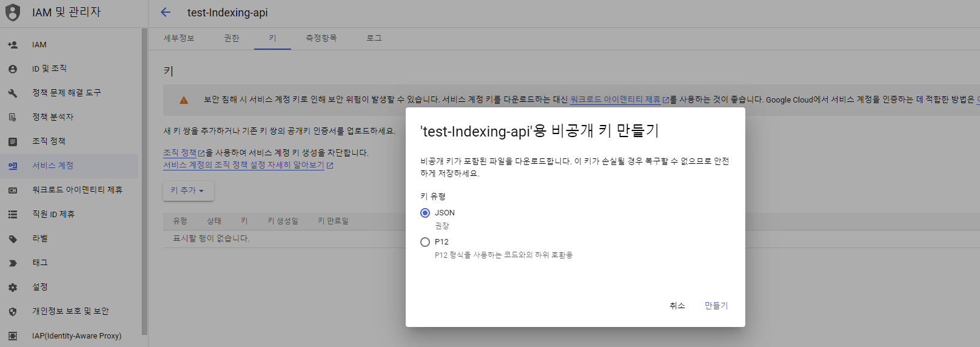The height and width of the screenshot is (347, 980).
Task: Click the 정책 문제 해결 도구 wrench icon
Action: click(13, 93)
